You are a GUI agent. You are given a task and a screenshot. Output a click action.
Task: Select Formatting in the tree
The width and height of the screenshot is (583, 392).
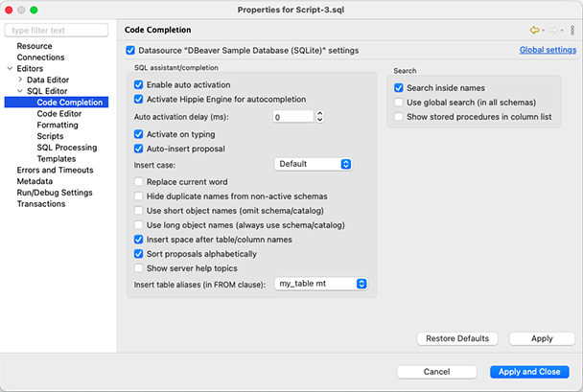[58, 125]
